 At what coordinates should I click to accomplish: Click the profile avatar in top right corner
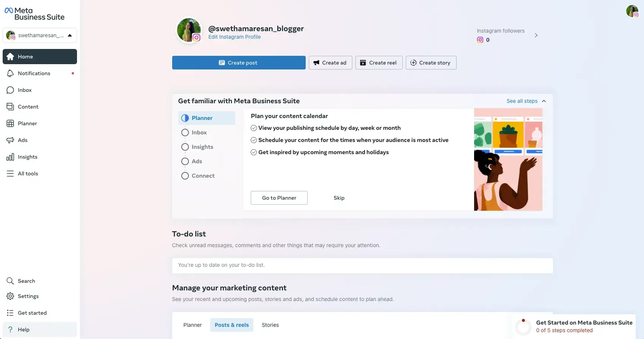coord(632,11)
